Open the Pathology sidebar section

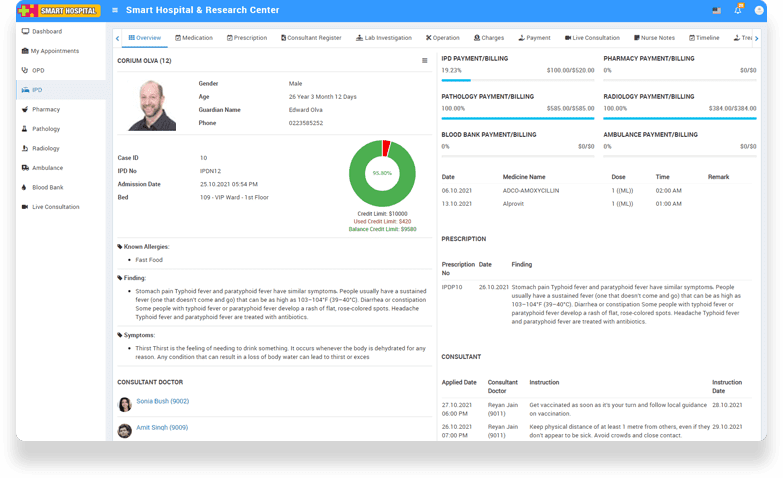click(x=46, y=129)
